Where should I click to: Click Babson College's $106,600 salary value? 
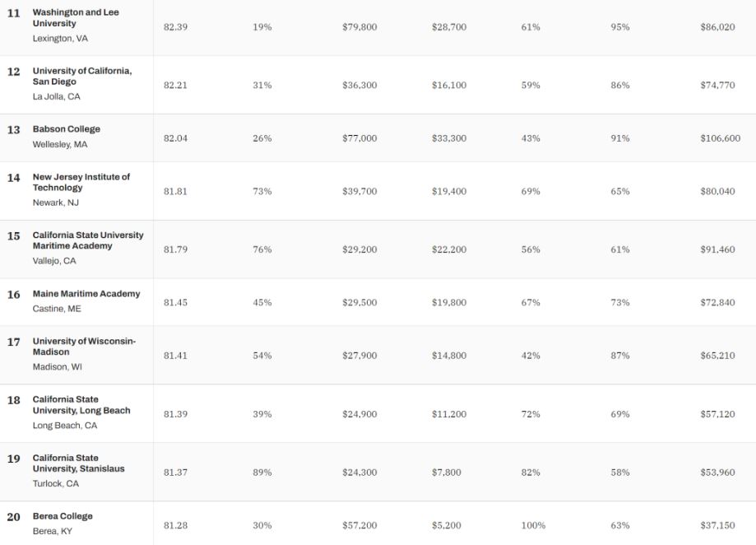click(x=721, y=138)
